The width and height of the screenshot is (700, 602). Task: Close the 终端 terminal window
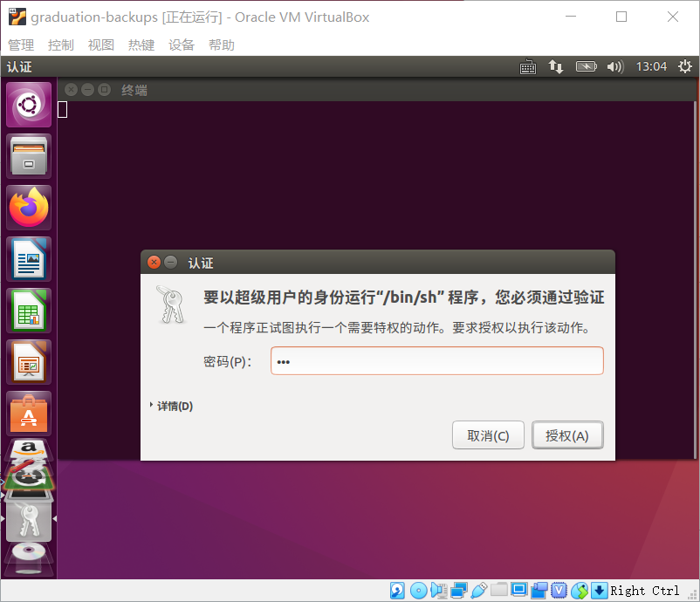71,90
